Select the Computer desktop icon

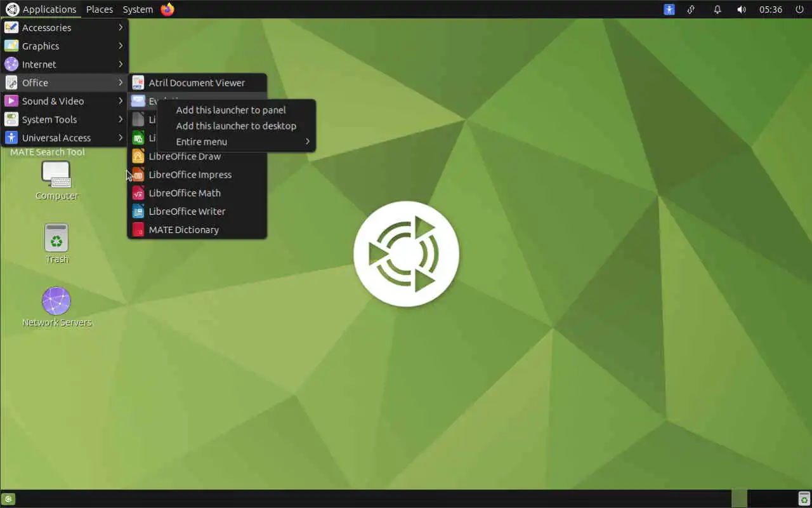pos(56,175)
